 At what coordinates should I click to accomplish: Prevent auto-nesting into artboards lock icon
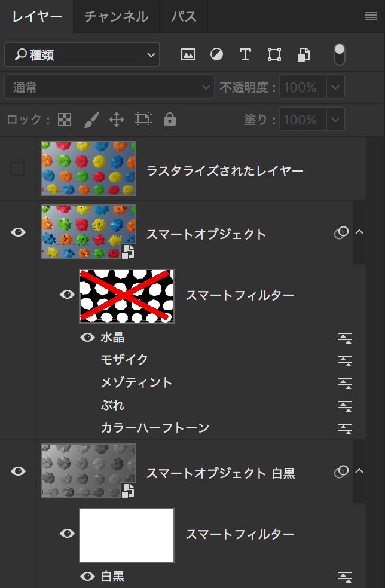point(143,120)
